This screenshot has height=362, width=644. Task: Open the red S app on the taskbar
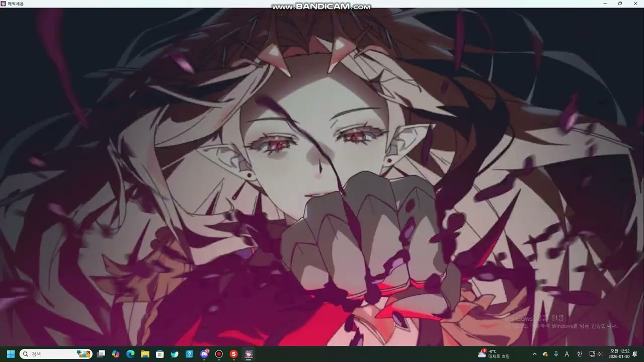click(233, 354)
